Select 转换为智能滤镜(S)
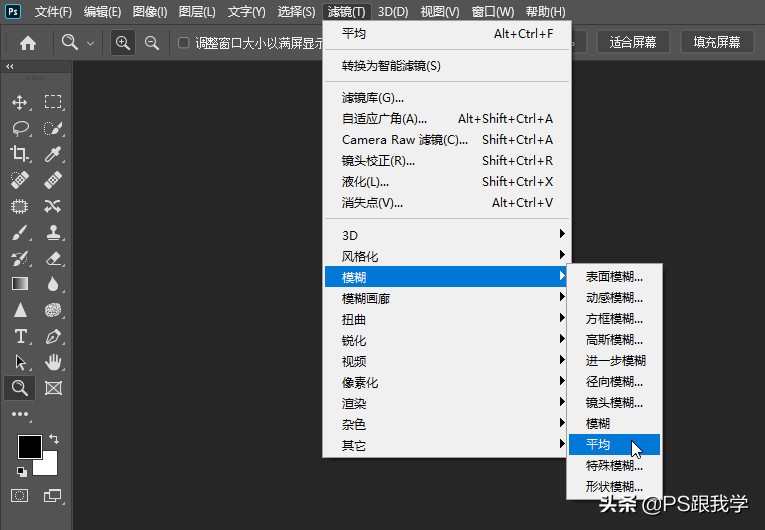765x530 pixels. pos(446,65)
